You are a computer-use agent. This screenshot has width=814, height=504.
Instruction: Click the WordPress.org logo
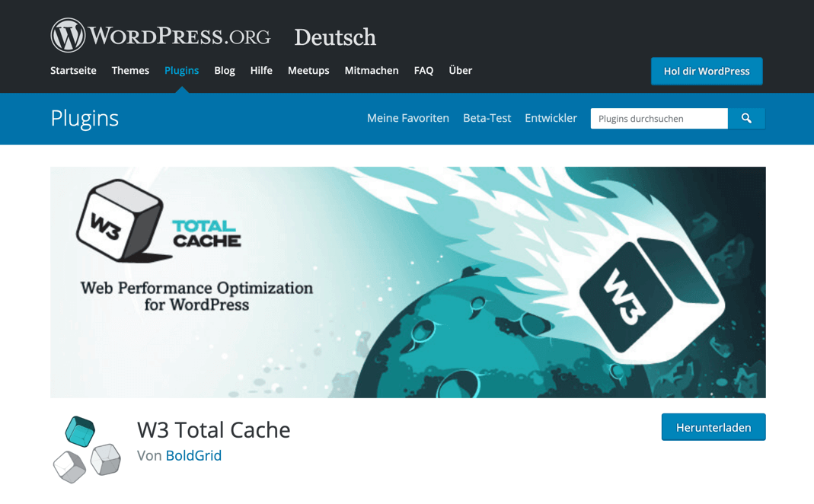point(161,35)
